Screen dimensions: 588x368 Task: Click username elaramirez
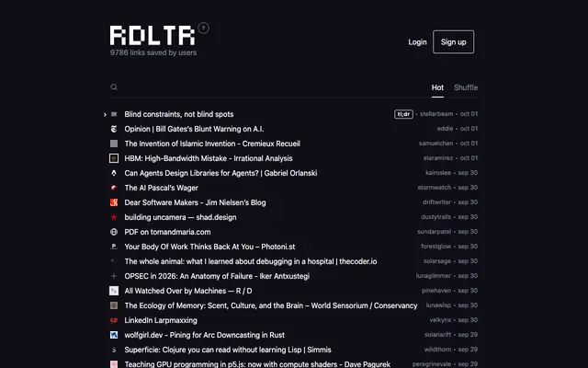438,158
